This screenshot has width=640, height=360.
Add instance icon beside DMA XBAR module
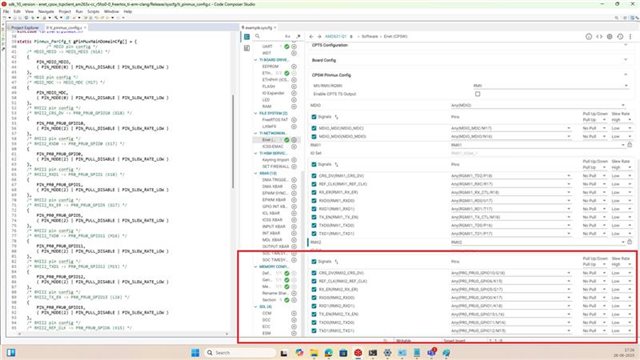tap(294, 186)
